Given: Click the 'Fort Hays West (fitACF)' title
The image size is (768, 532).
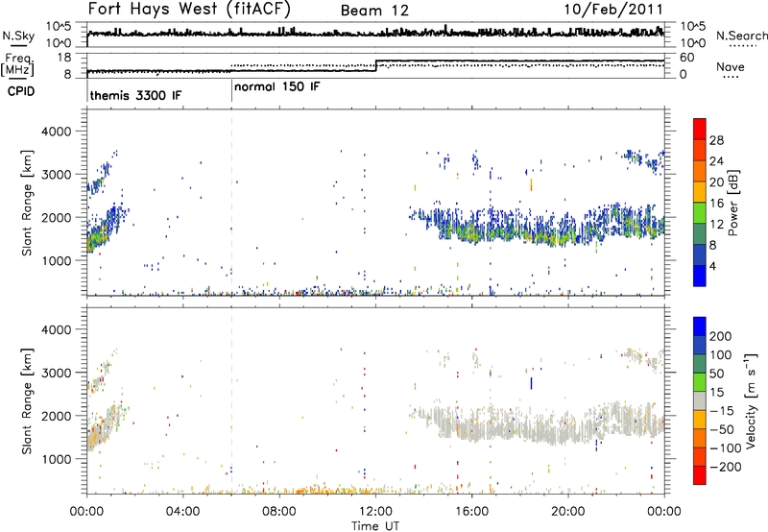Looking at the screenshot, I should point(189,9).
